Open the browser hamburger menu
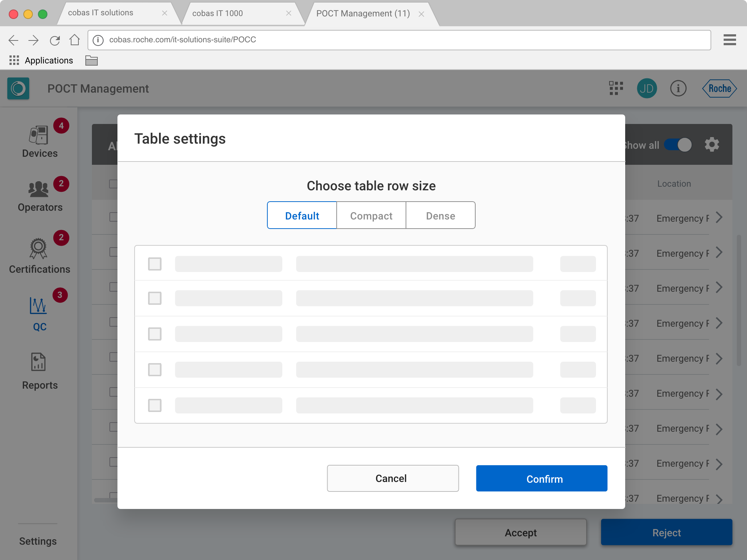The image size is (747, 560). point(729,40)
